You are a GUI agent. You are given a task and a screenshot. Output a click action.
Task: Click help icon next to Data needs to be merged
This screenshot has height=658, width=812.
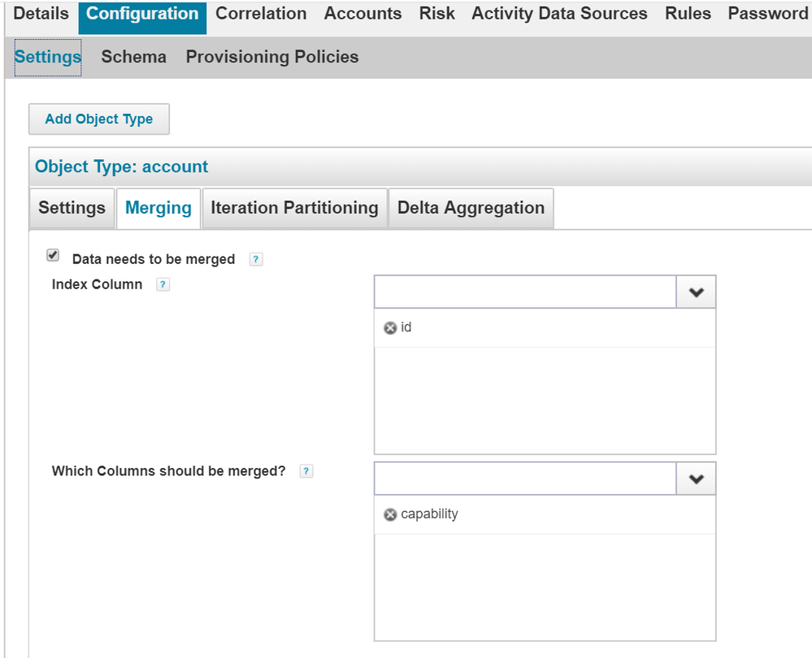pos(256,260)
